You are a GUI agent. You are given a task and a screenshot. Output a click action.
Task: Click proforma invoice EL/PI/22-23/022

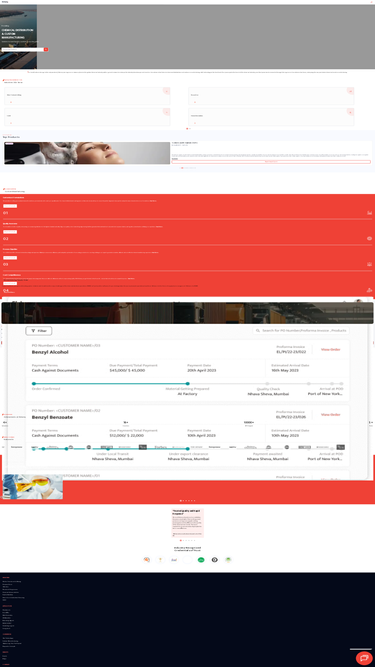click(x=291, y=352)
